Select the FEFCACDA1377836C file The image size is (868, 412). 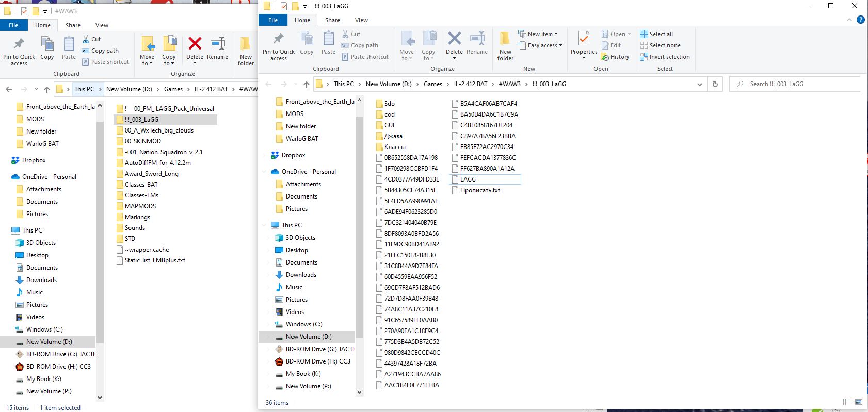coord(484,158)
